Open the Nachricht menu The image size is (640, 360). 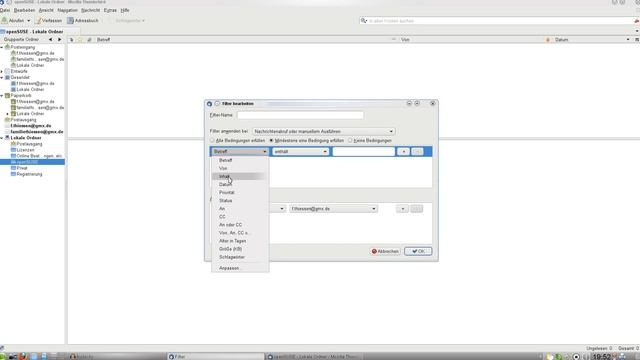(x=90, y=10)
